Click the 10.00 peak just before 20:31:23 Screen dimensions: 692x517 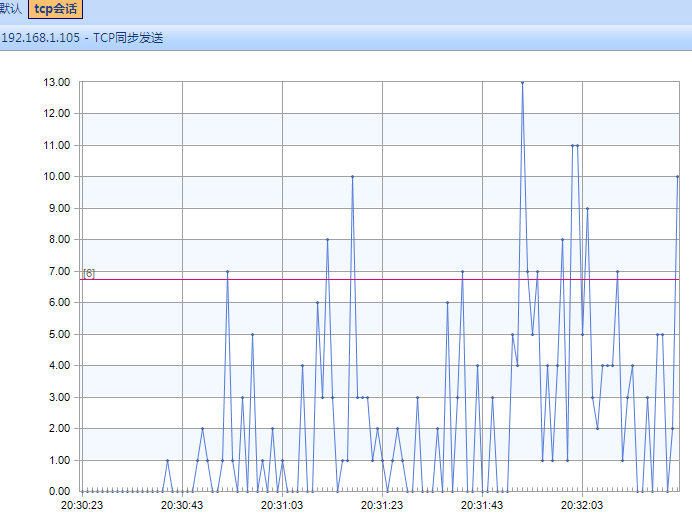[352, 177]
